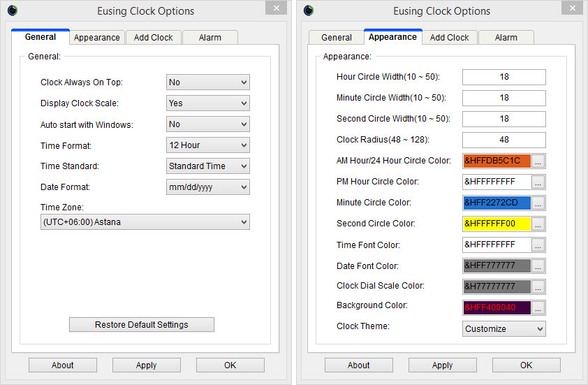This screenshot has width=588, height=385.
Task: Open Alarm tab in left window
Action: [210, 38]
